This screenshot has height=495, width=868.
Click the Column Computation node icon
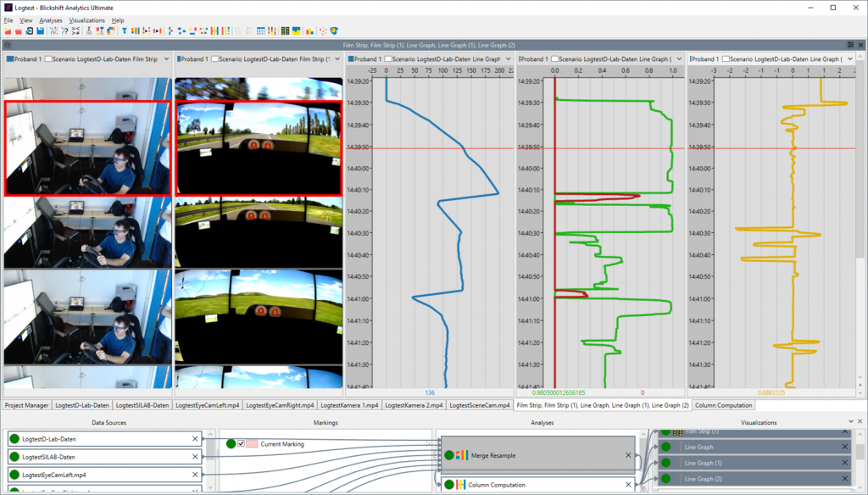coord(462,485)
